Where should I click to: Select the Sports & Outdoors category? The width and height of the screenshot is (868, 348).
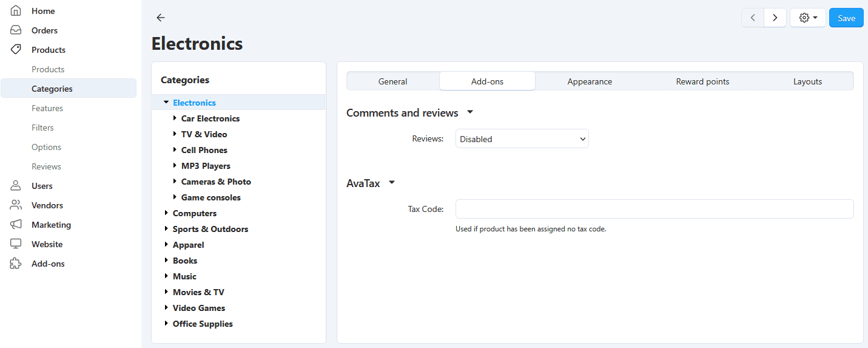(x=210, y=229)
